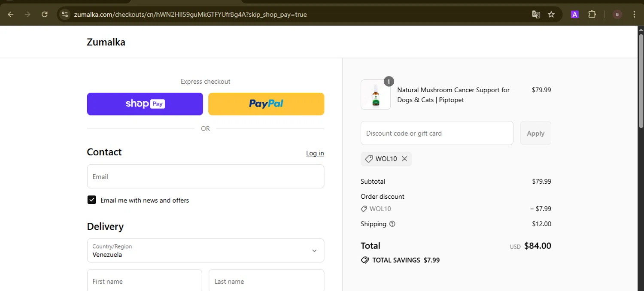
Task: Pay with Shop Pay express checkout
Action: tap(145, 104)
